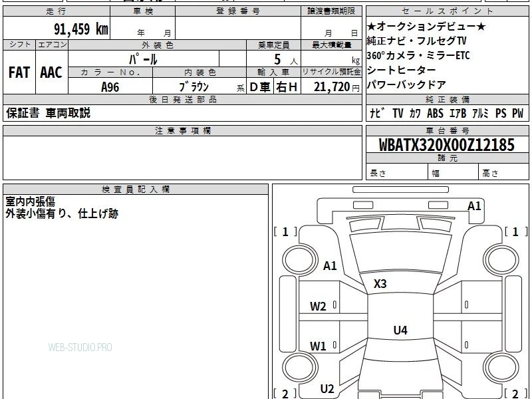Click the 譲渡書類期限 column header

coord(331,11)
